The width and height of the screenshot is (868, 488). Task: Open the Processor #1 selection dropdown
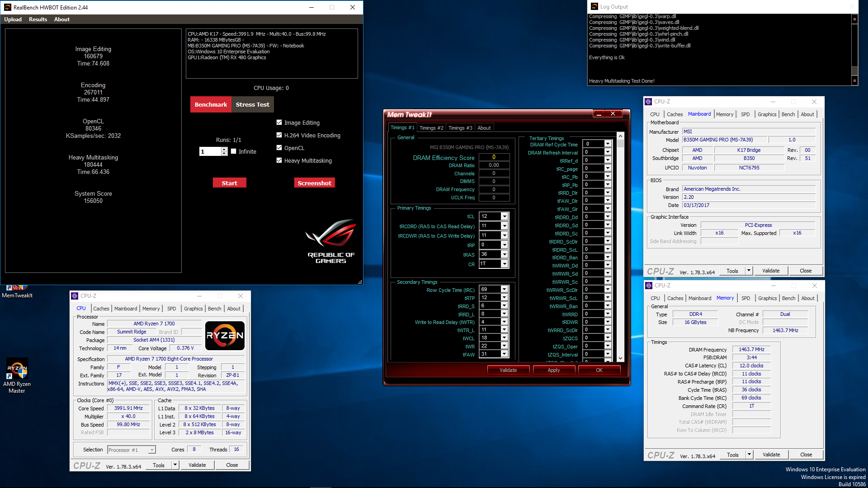152,450
